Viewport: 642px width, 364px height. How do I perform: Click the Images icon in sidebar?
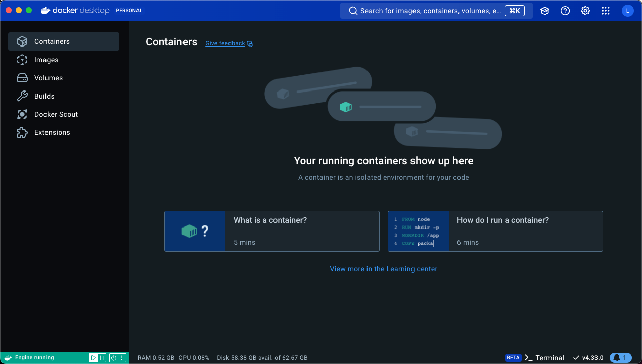click(22, 60)
